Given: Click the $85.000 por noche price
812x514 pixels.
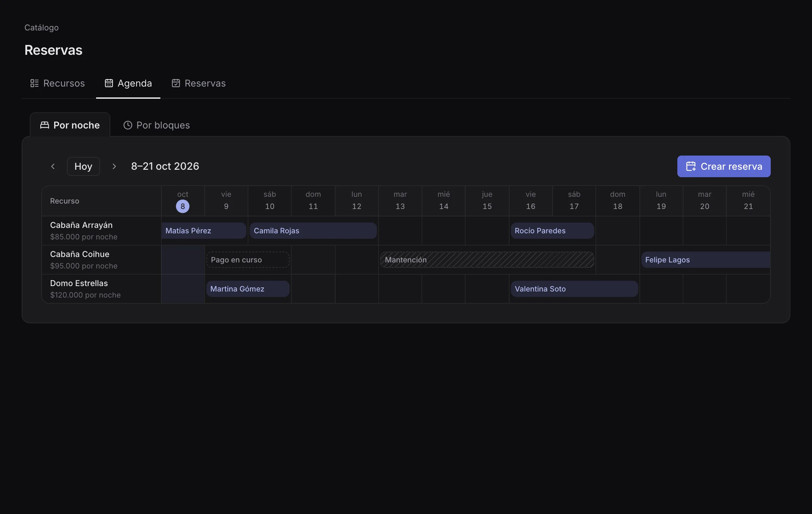Looking at the screenshot, I should [x=84, y=237].
